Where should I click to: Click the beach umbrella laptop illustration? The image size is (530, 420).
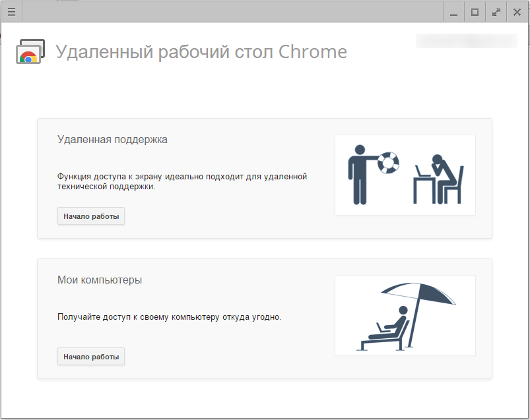pyautogui.click(x=405, y=315)
